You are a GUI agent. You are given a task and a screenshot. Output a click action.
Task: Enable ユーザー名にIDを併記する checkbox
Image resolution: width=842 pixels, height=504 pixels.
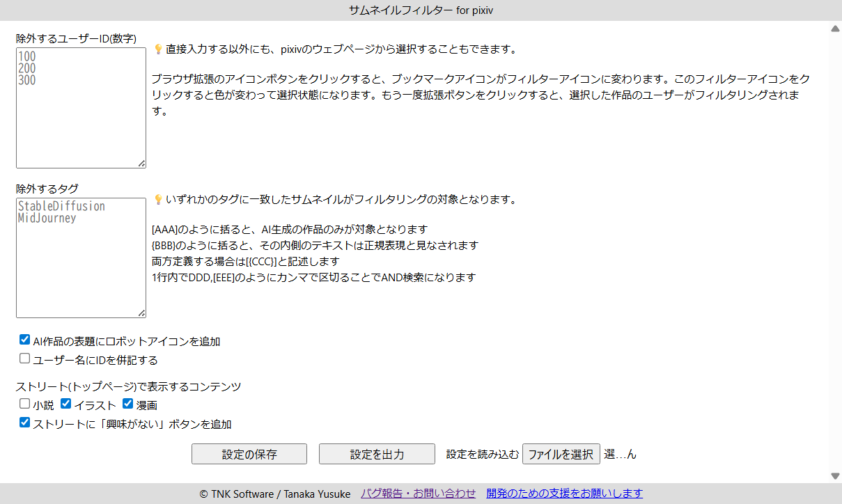point(25,359)
